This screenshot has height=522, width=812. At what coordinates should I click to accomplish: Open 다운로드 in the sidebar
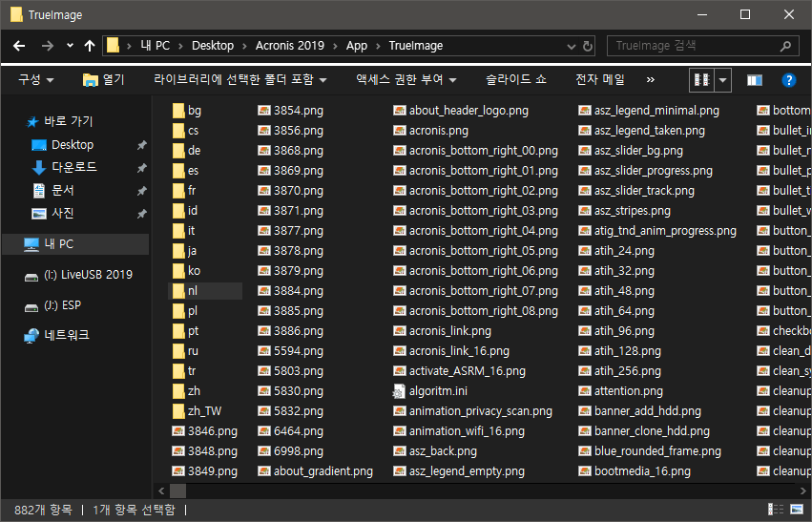coord(74,167)
